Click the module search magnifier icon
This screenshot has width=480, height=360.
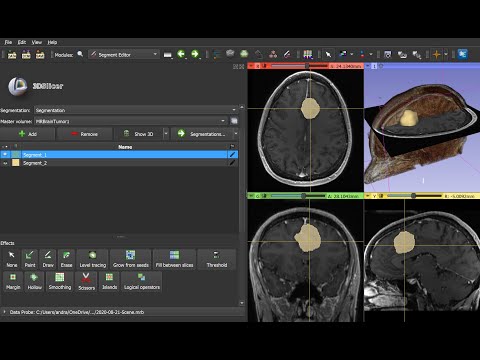(80, 54)
